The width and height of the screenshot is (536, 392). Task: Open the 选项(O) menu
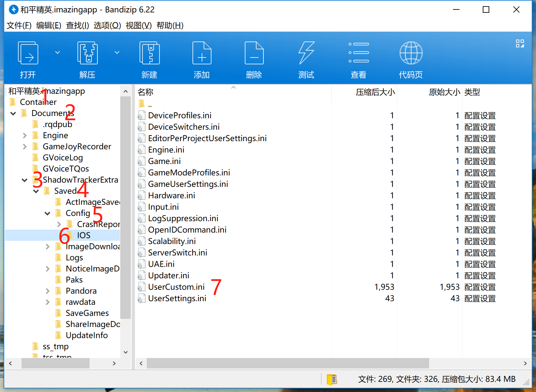pyautogui.click(x=107, y=25)
